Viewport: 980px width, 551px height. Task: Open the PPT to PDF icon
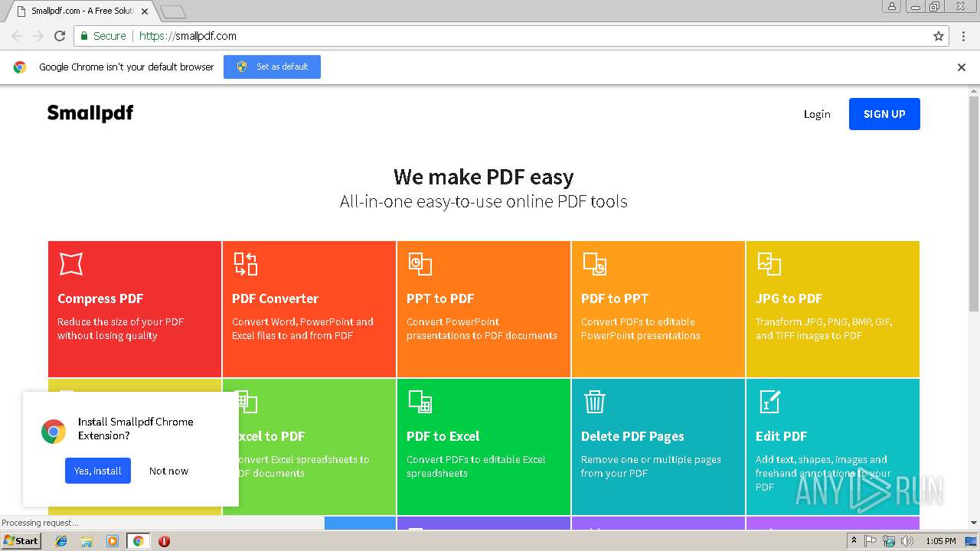[420, 264]
